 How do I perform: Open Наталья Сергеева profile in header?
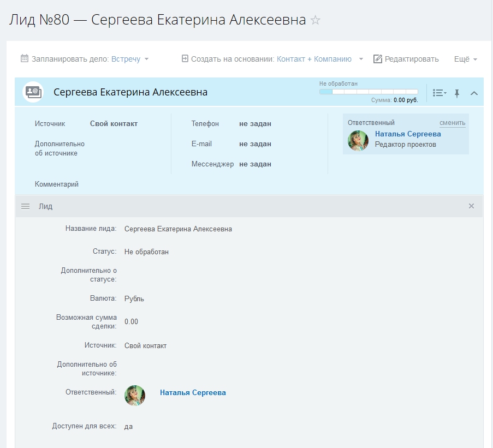pyautogui.click(x=408, y=134)
